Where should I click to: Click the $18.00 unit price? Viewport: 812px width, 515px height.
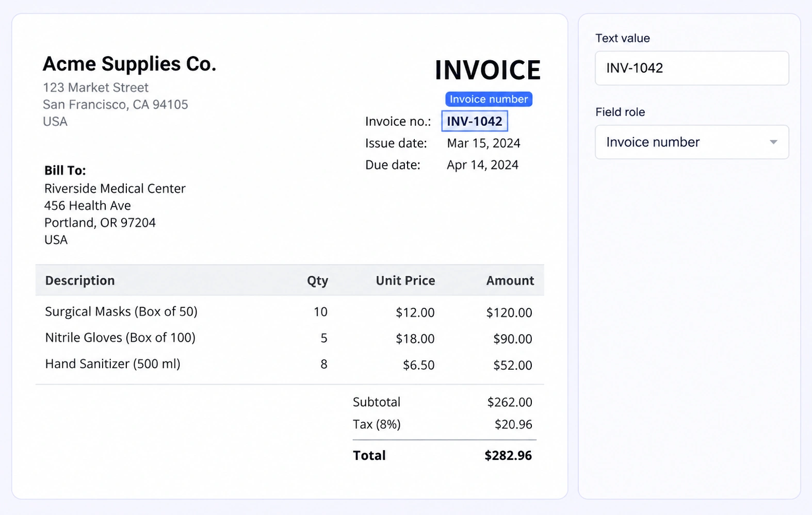(415, 339)
